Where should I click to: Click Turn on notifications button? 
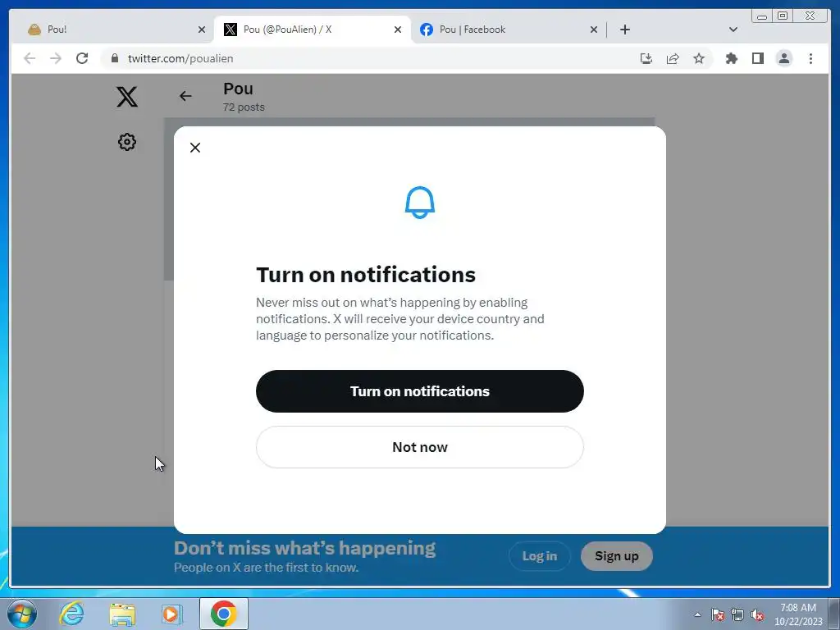[419, 391]
